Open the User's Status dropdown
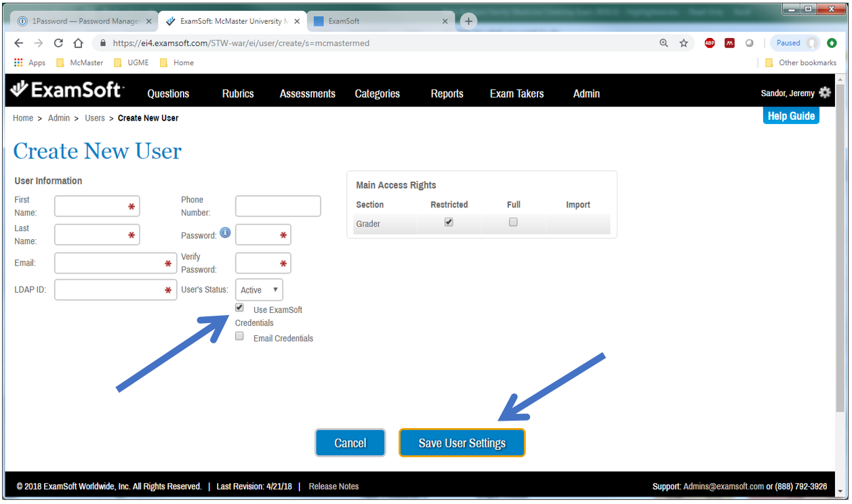Image resolution: width=852 pixels, height=504 pixels. tap(259, 290)
